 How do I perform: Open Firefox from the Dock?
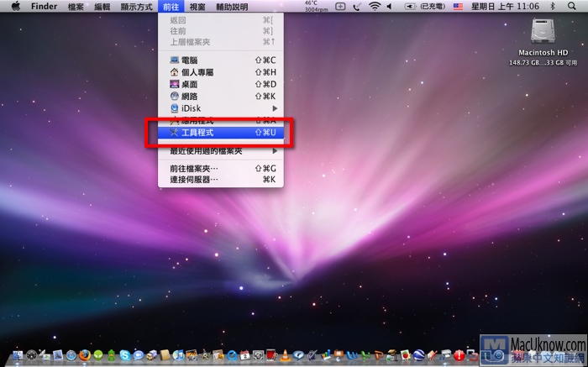pyautogui.click(x=84, y=355)
